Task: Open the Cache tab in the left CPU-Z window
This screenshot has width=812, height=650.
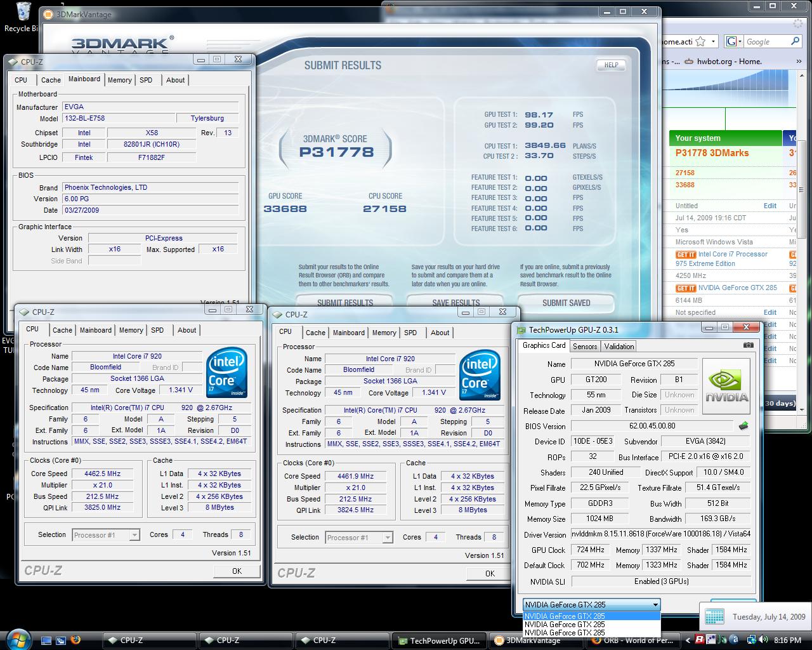Action: pos(62,330)
